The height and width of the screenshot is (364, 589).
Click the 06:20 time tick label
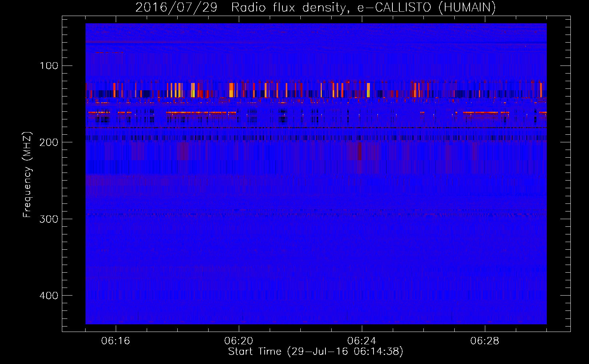tap(238, 341)
